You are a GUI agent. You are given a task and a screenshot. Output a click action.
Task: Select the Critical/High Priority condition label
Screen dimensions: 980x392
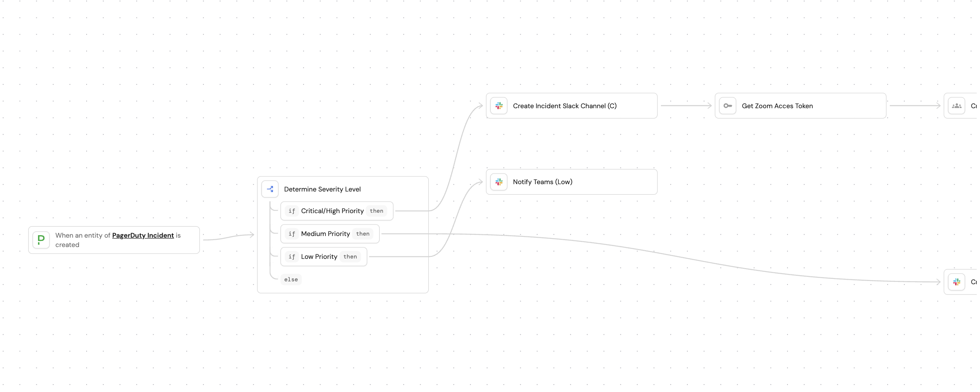332,211
